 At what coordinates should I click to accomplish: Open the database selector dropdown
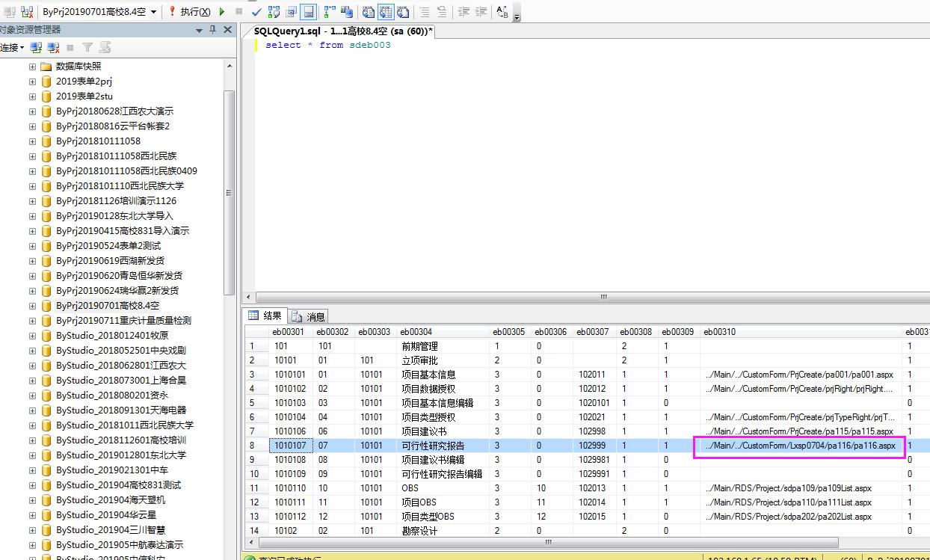153,12
